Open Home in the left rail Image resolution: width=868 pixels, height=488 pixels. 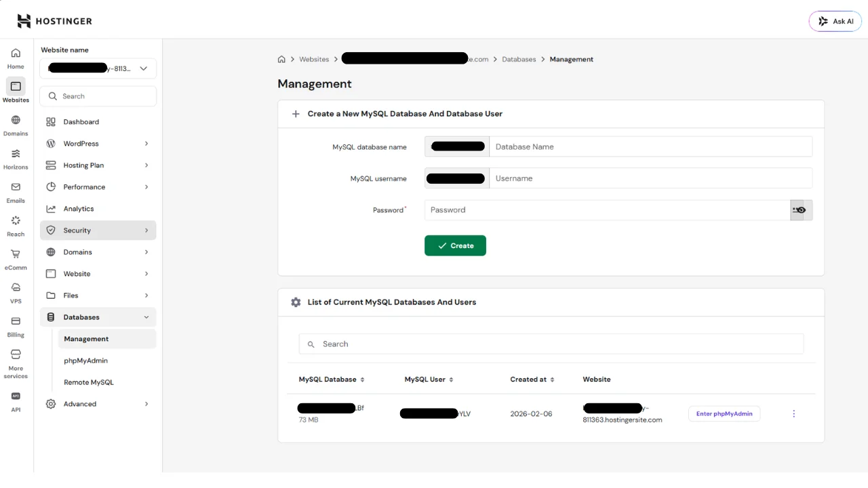click(x=16, y=58)
